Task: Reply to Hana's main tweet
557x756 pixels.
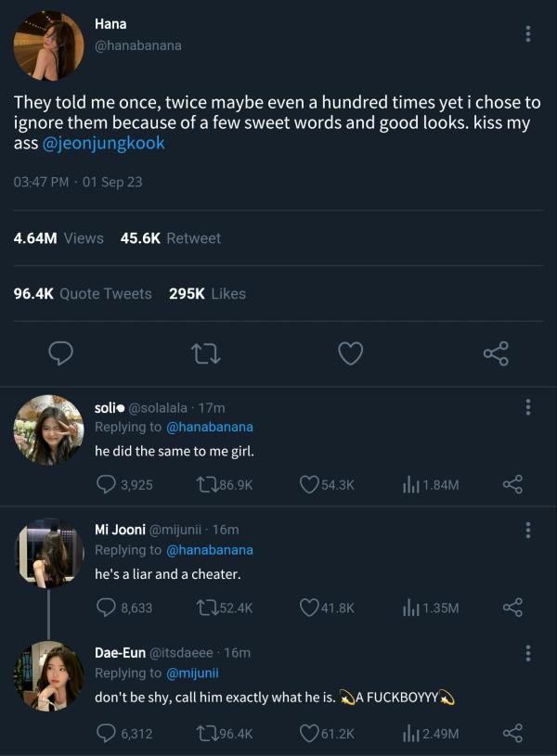Action: [x=61, y=352]
